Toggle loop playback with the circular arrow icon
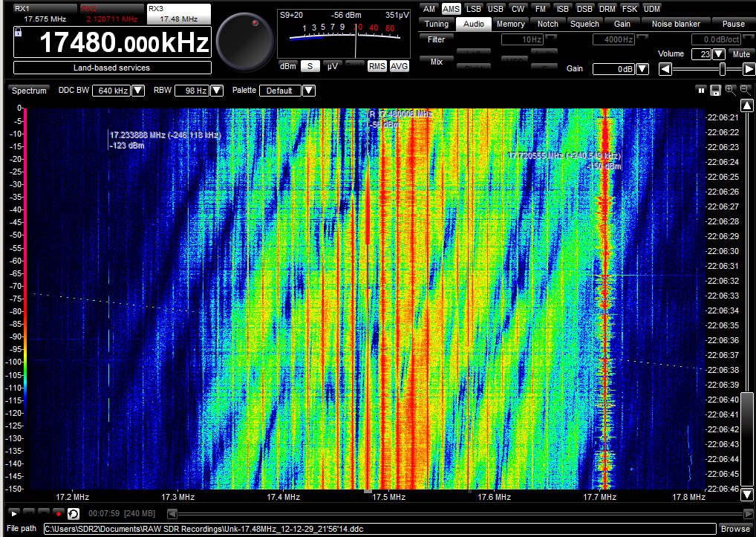 (x=74, y=513)
